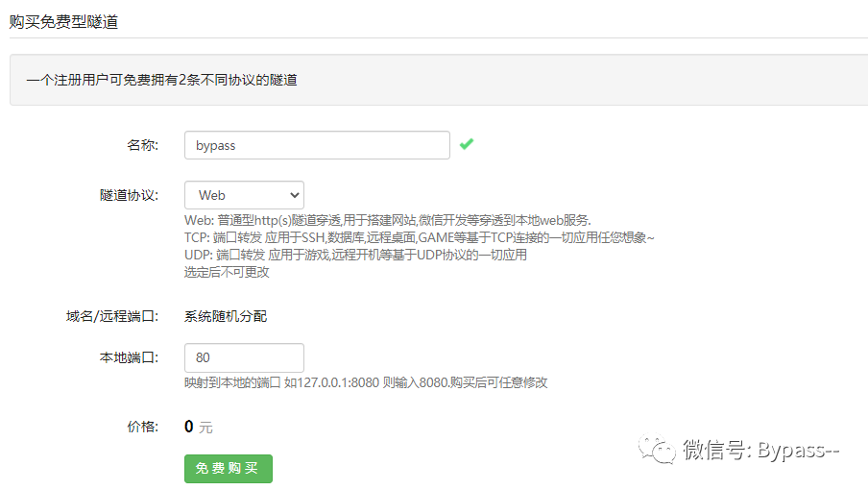The image size is (868, 490).
Task: Click the 隧道协议: label
Action: click(129, 195)
